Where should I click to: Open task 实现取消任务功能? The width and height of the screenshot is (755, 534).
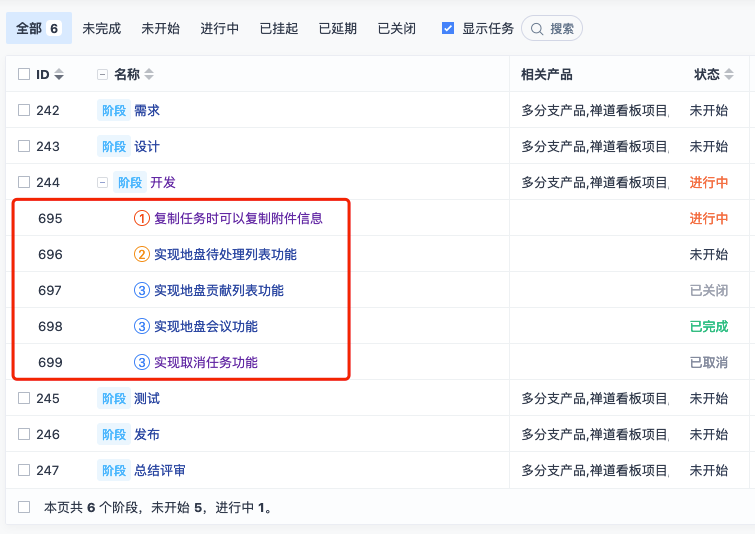(206, 362)
